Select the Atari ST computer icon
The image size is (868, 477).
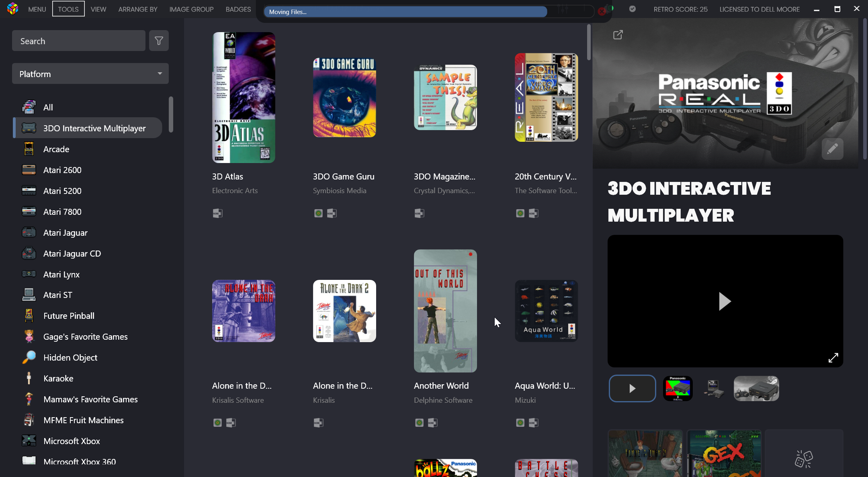[x=29, y=295]
